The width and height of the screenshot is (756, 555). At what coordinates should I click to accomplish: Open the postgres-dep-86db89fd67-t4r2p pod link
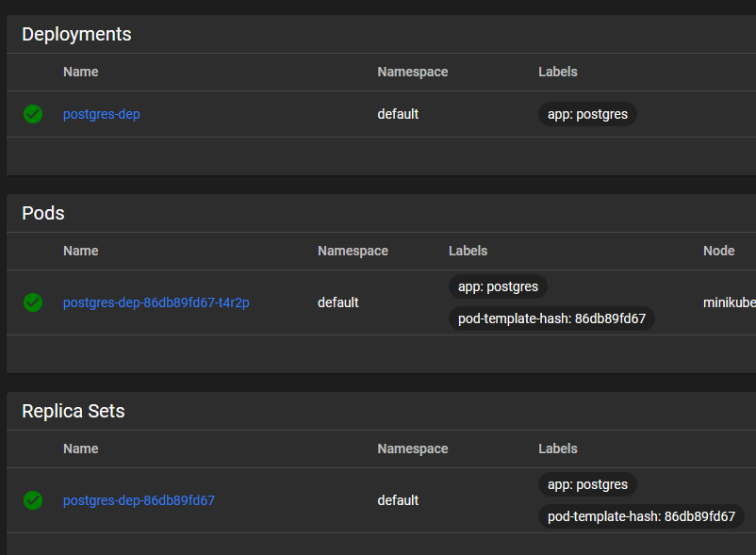(156, 302)
